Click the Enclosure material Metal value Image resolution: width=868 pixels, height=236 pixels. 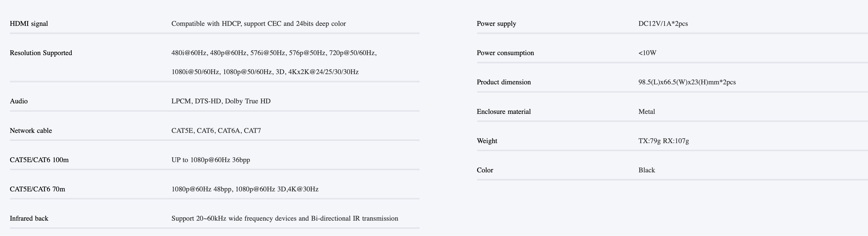646,112
